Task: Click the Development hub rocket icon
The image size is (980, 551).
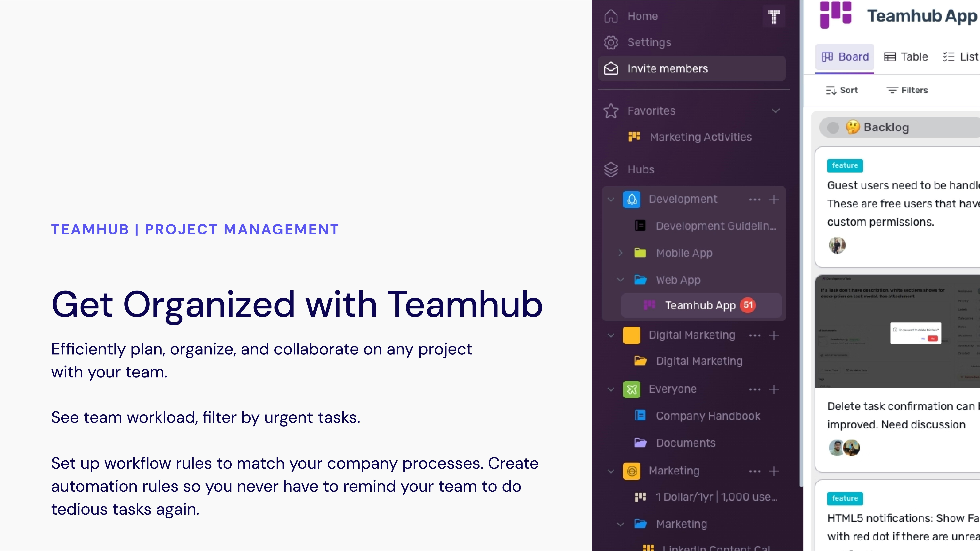Action: pos(631,199)
